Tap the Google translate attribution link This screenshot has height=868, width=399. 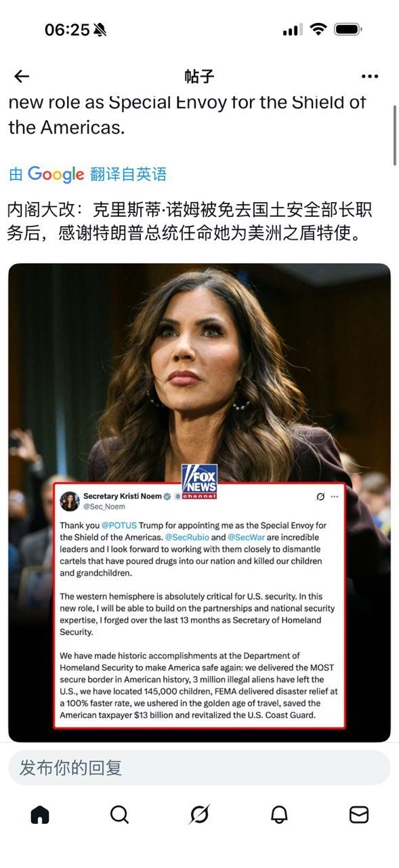87,174
